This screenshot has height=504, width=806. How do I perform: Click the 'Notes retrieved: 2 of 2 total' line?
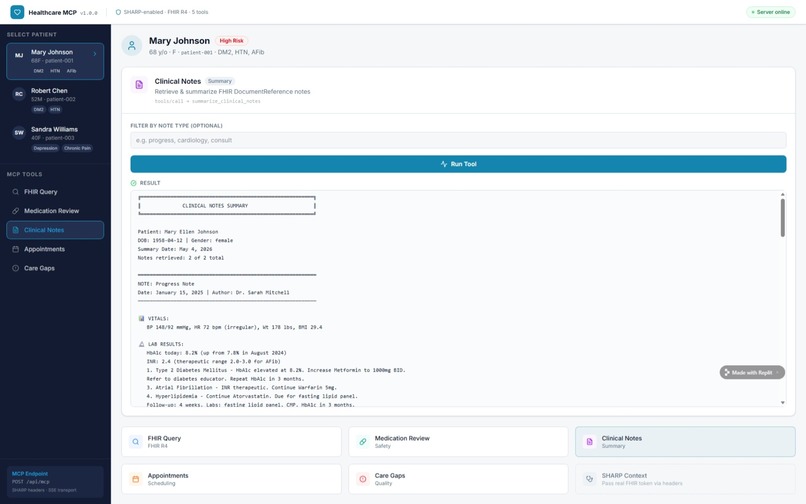pyautogui.click(x=180, y=258)
